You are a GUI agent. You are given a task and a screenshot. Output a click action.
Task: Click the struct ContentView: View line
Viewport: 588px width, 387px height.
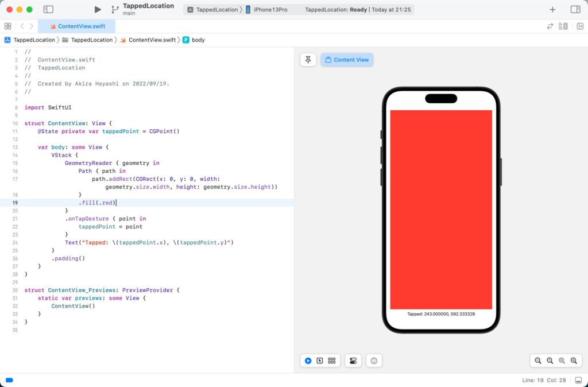[68, 123]
